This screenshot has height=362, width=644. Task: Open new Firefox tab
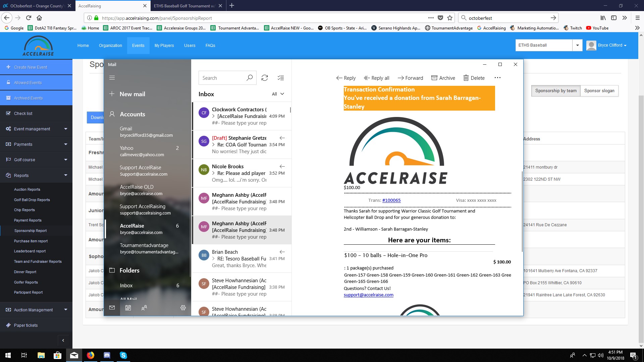[x=232, y=6]
